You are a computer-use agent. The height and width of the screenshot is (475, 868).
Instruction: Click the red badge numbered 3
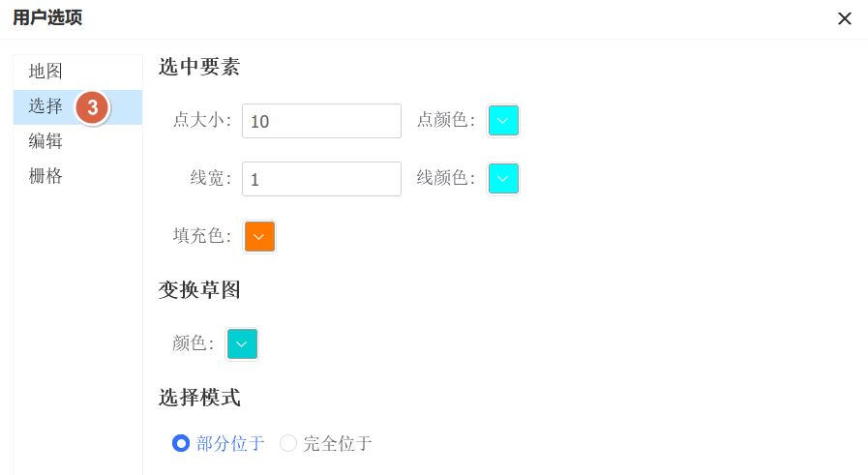point(92,108)
